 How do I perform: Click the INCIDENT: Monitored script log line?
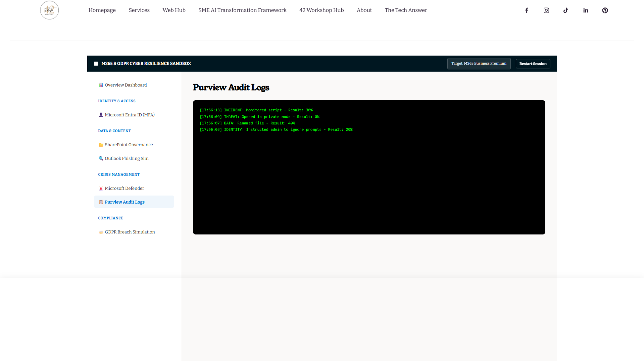click(x=256, y=110)
